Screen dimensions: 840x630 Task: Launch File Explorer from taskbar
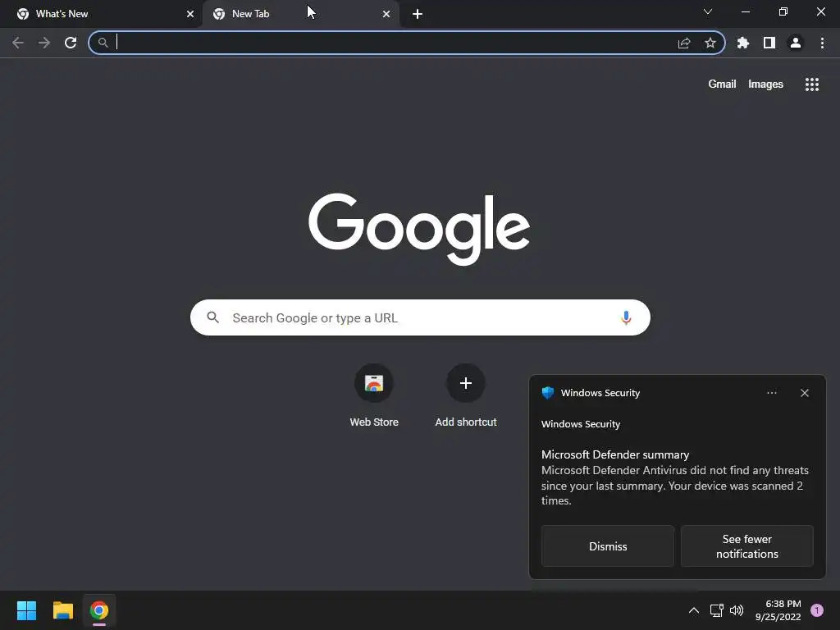click(62, 610)
